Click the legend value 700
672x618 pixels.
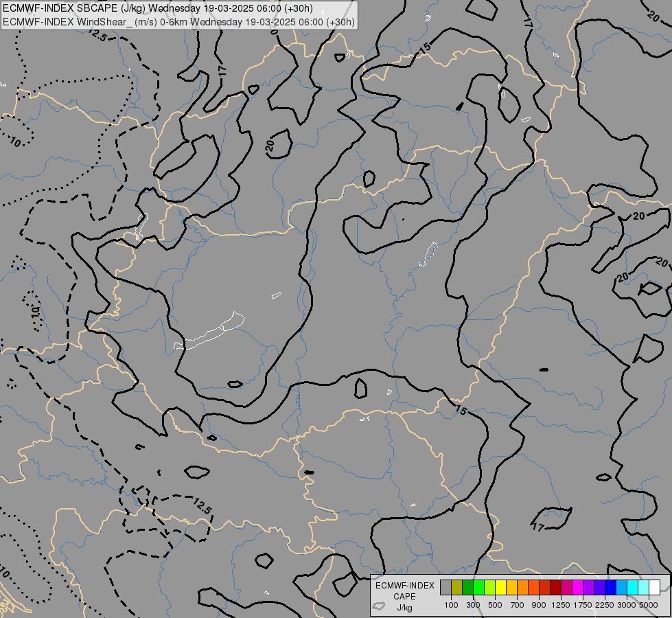pyautogui.click(x=517, y=605)
